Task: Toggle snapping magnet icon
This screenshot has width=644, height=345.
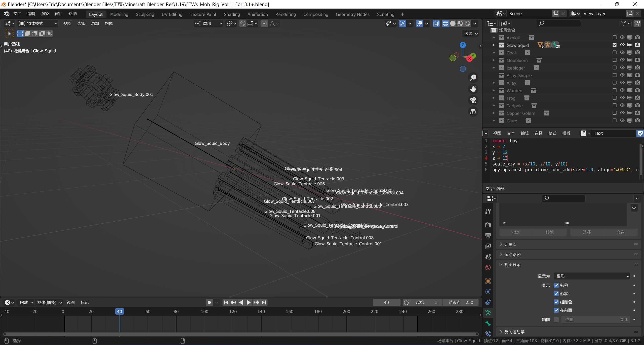Action: point(243,23)
